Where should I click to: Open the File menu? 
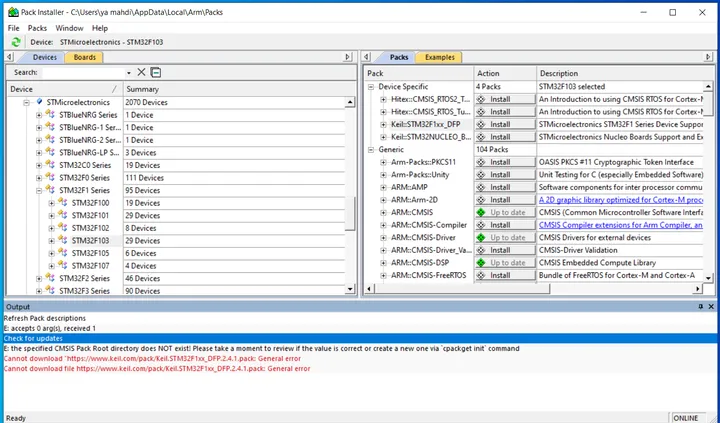tap(14, 28)
